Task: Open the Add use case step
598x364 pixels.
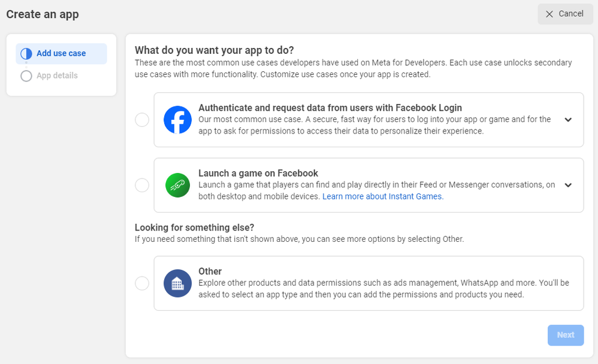Action: click(x=61, y=54)
